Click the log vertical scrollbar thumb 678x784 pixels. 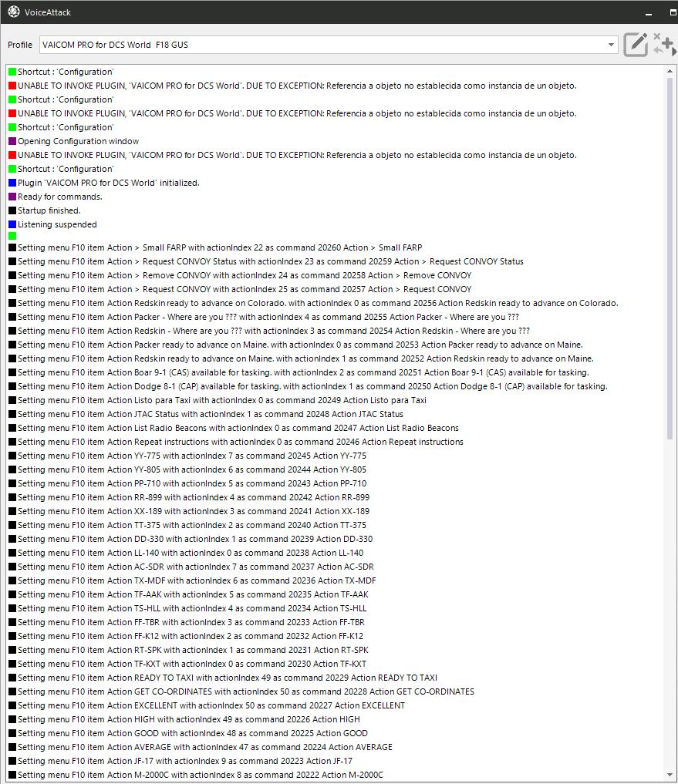click(670, 258)
